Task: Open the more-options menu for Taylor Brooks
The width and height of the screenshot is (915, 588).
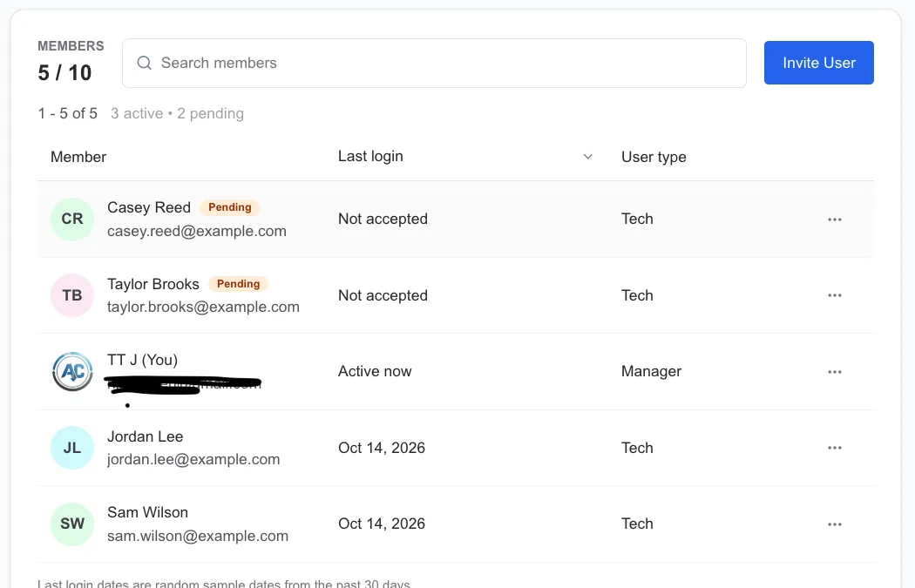Action: pos(835,295)
